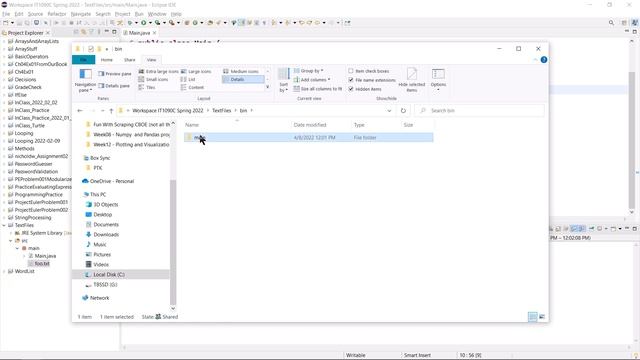Viewport: 640px width, 360px height.
Task: Toggle the Details pane button
Action: coord(114,86)
